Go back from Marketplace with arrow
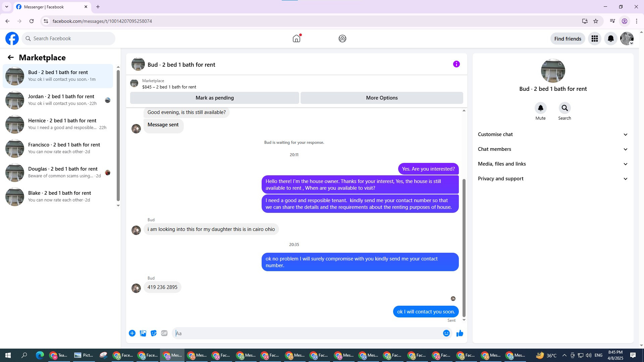 [11, 58]
